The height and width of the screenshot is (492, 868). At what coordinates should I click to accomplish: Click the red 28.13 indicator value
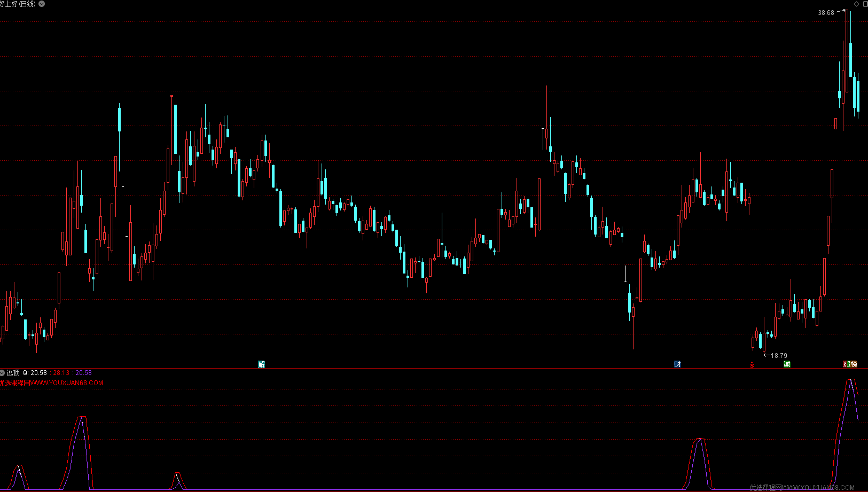click(61, 373)
